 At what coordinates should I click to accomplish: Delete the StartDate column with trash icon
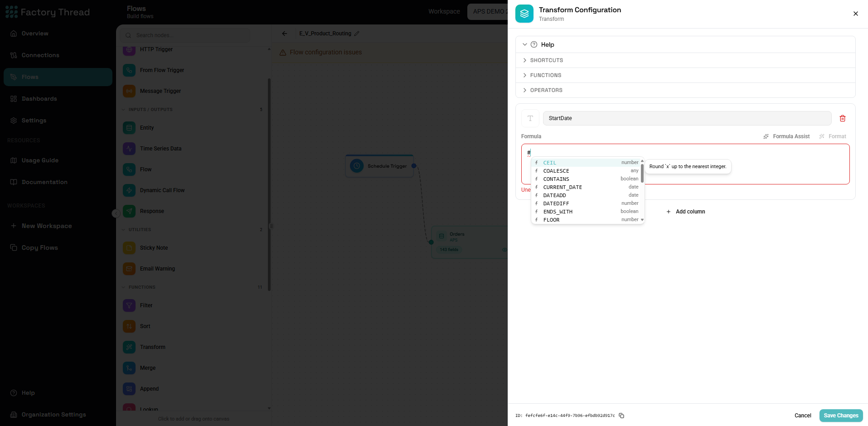843,118
